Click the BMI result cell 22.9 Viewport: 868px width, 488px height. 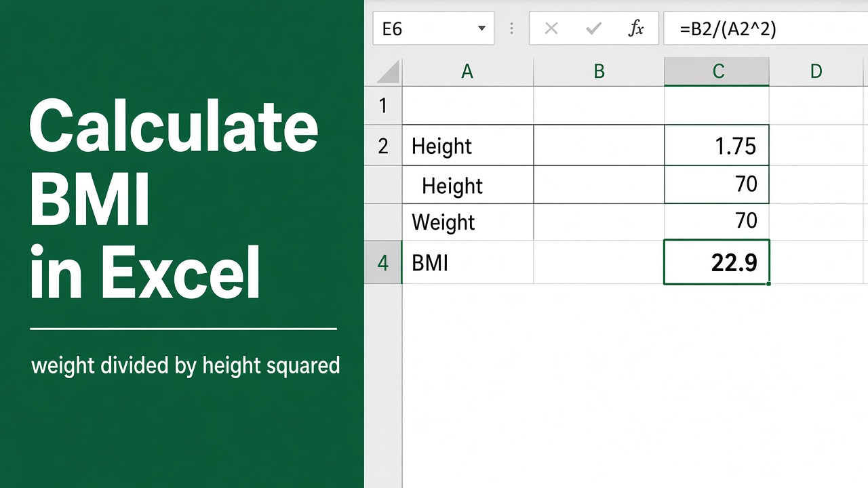pos(717,262)
